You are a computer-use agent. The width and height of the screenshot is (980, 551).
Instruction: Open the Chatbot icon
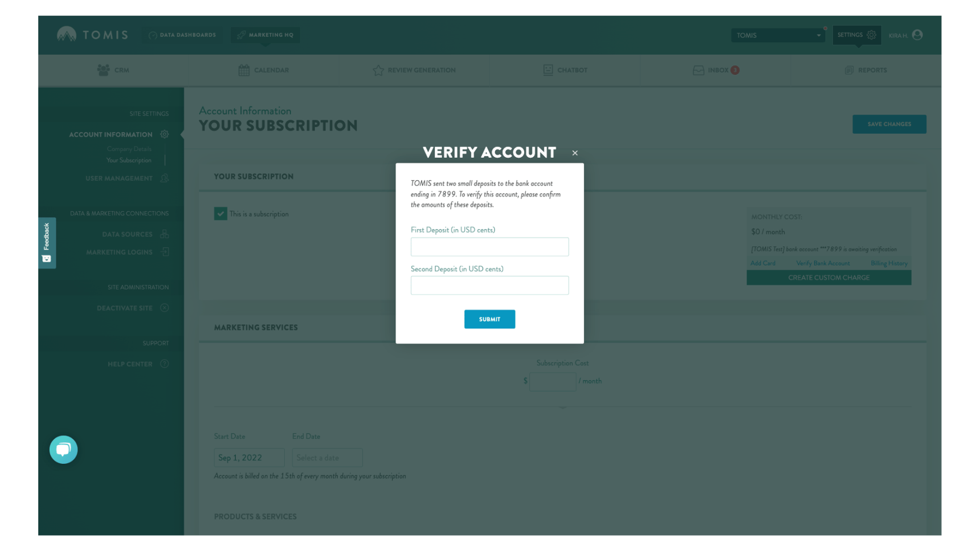(548, 70)
